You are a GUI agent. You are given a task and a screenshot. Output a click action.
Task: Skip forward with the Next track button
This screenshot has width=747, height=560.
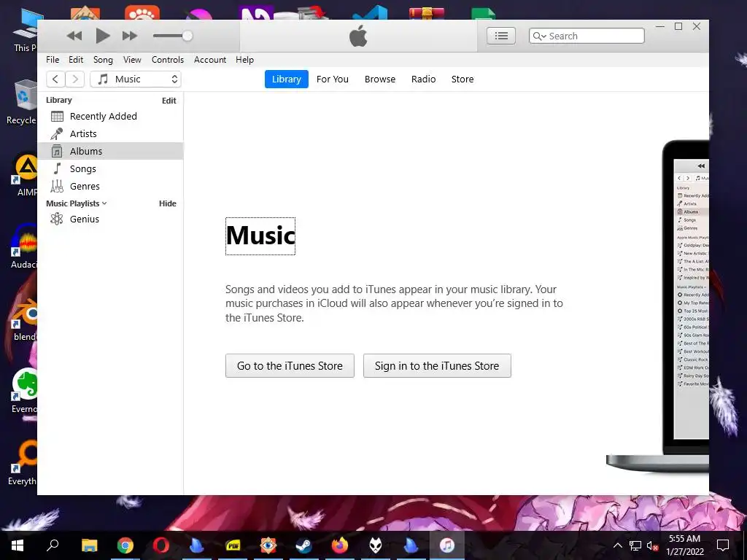point(130,36)
